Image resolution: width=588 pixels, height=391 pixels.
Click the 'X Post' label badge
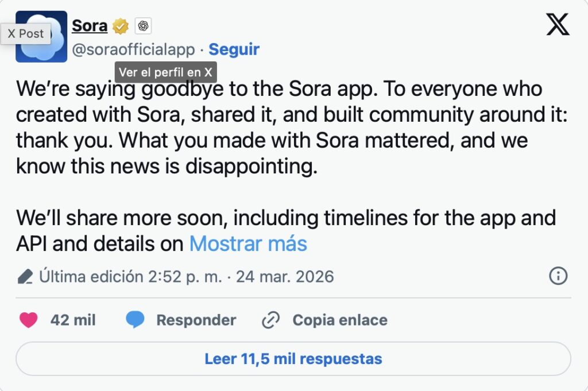[26, 34]
